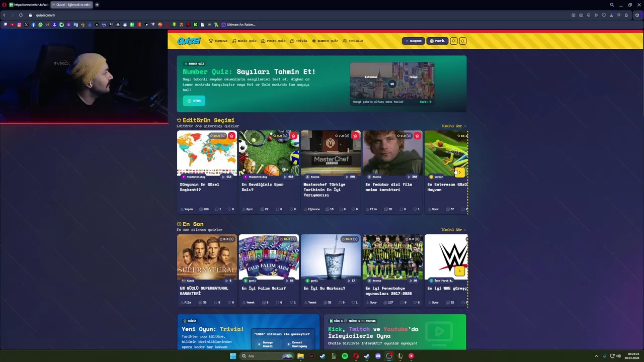The image size is (644, 362).
Task: Show next quizzes in En Son carousel
Action: tap(459, 271)
